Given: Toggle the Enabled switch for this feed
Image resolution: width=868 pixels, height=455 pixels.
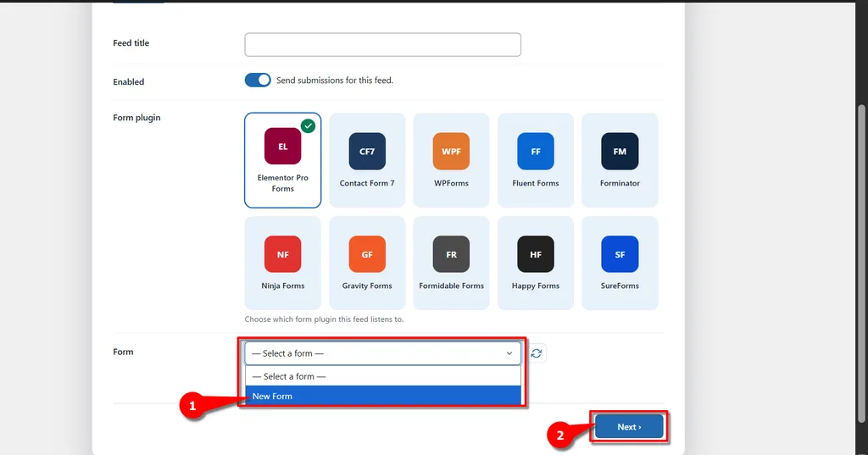Looking at the screenshot, I should tap(258, 80).
